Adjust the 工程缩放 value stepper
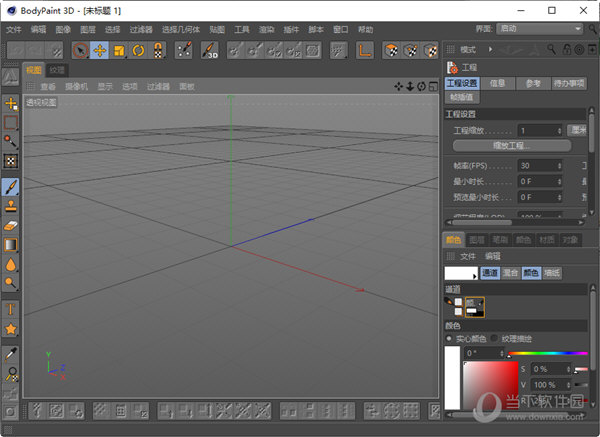This screenshot has width=600, height=437. pyautogui.click(x=559, y=131)
